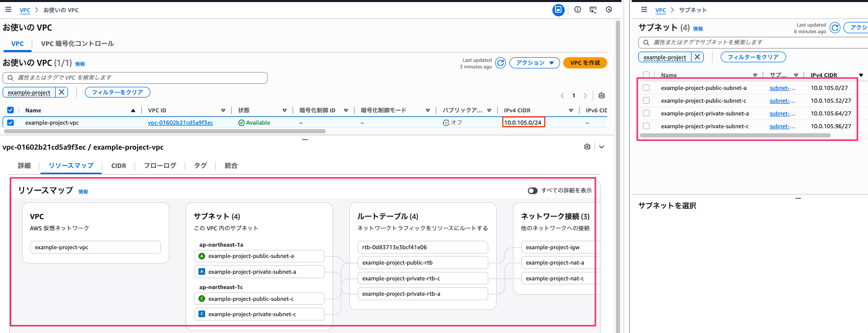Open the subnet pane's hamburger navigation menu
The image size is (868, 333).
(x=644, y=10)
